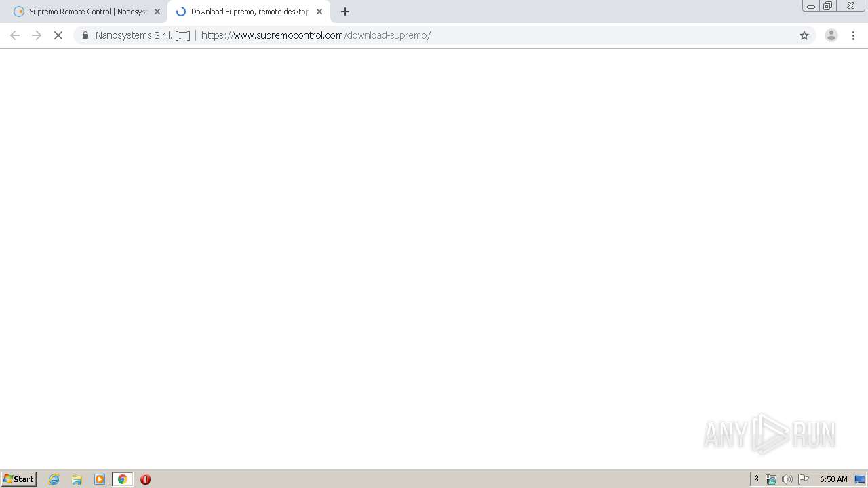This screenshot has height=488, width=868.
Task: Select the Download Supremo tab
Action: [x=248, y=12]
